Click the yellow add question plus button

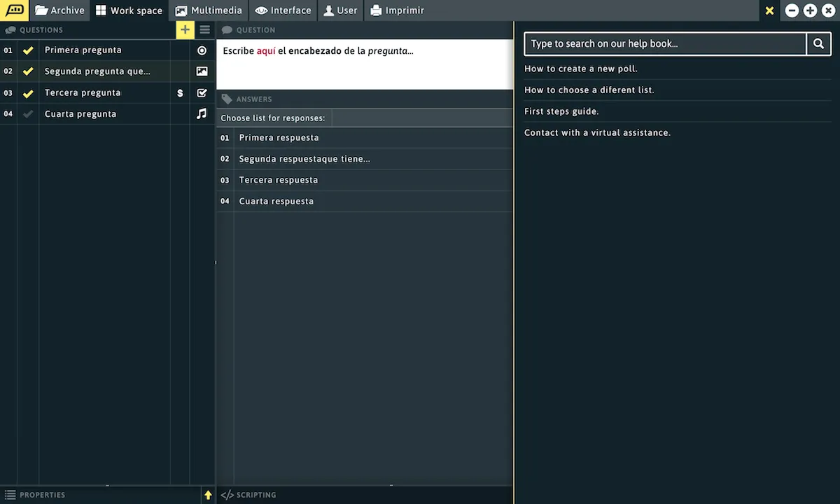coord(185,29)
